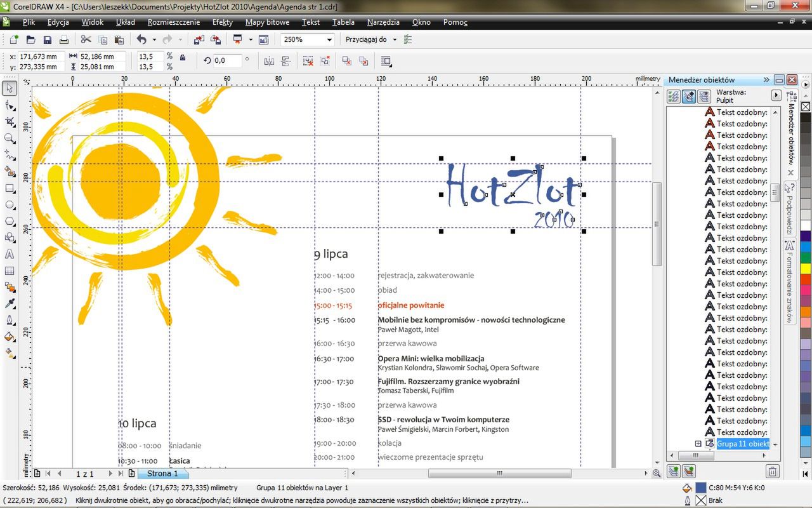Collapse the docker with double chevron
The image size is (812, 508).
(x=766, y=79)
